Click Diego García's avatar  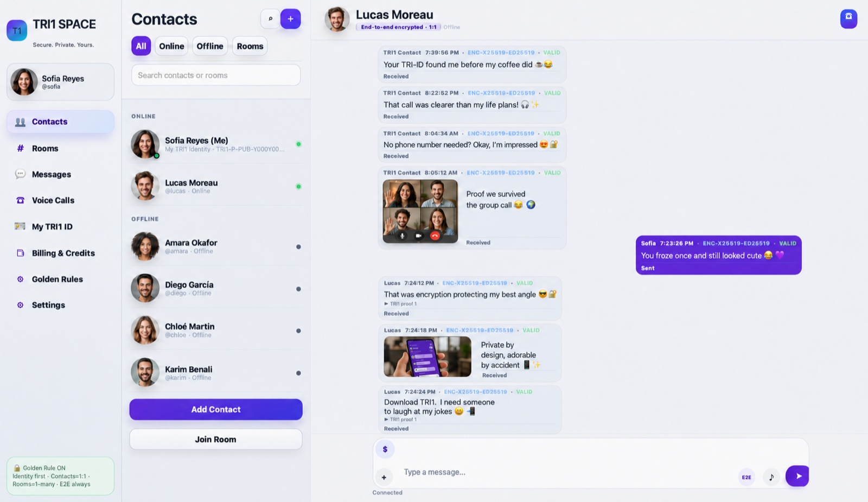(x=145, y=288)
